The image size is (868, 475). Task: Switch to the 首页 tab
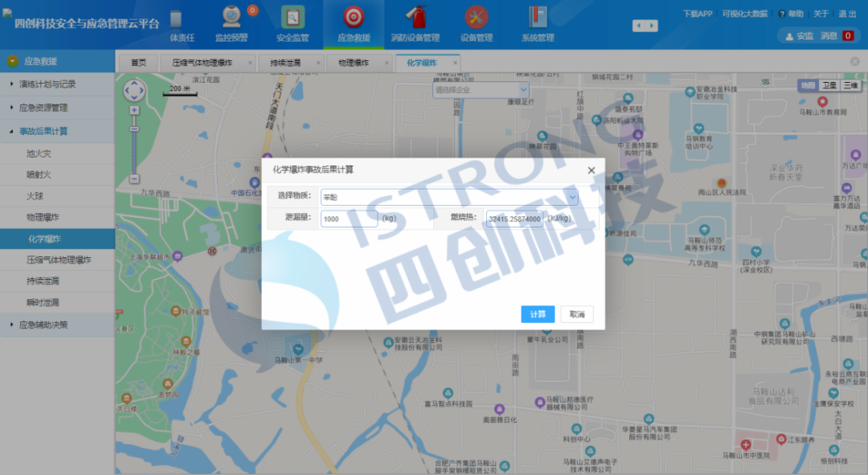138,63
